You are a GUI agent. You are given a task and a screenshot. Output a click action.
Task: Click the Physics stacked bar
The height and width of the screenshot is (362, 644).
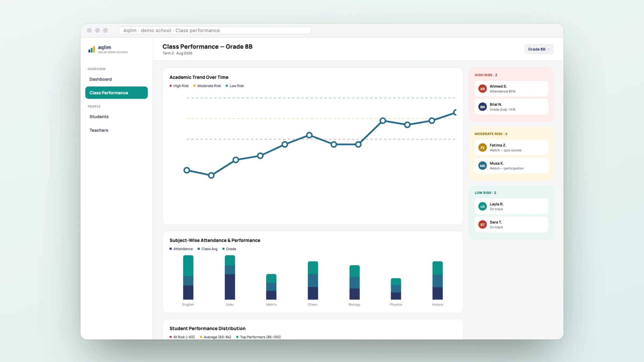396,289
